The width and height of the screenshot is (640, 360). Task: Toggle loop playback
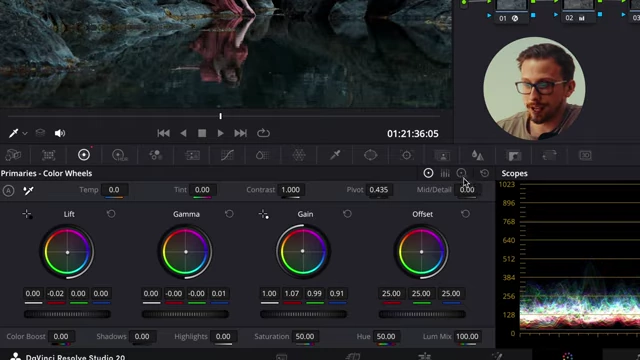[263, 133]
